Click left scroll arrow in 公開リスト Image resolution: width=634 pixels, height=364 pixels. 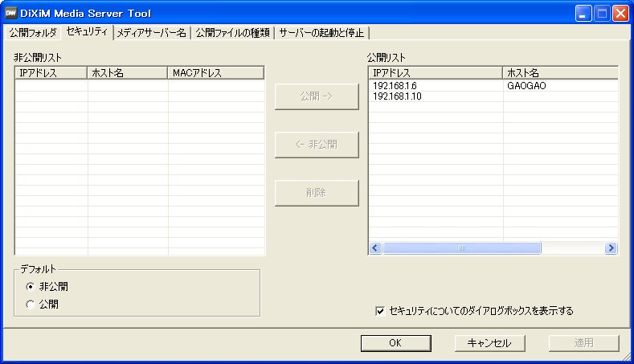[x=375, y=248]
